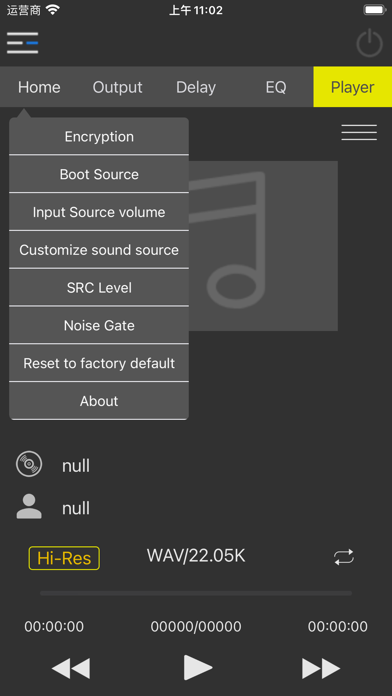
Task: Click the artist name null text
Action: pos(76,508)
